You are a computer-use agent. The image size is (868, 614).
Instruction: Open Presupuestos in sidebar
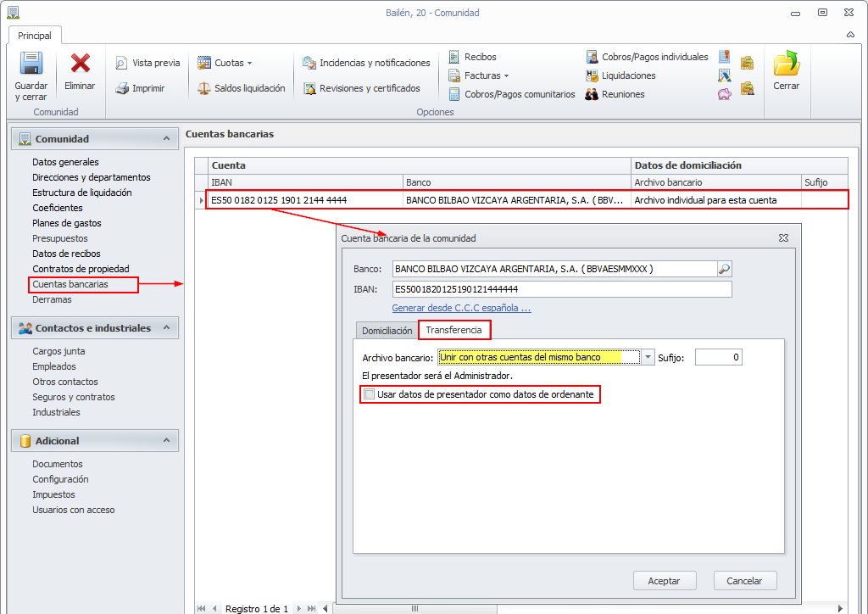point(60,238)
